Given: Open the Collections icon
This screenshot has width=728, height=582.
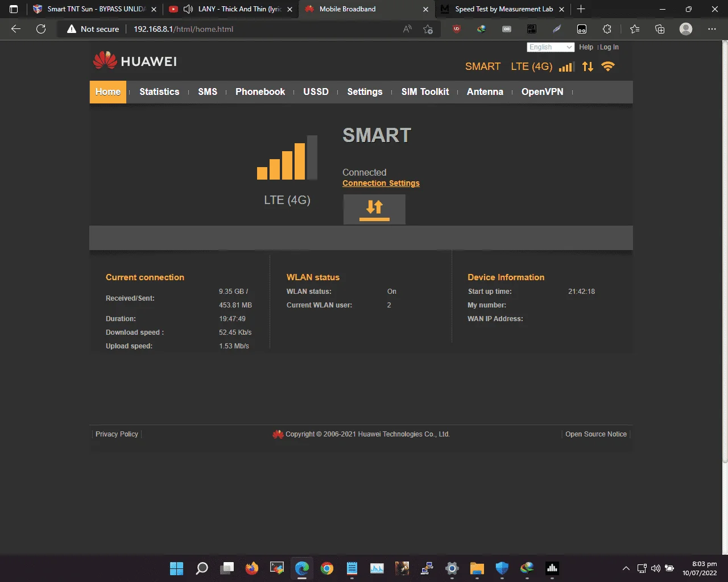Looking at the screenshot, I should 660,29.
